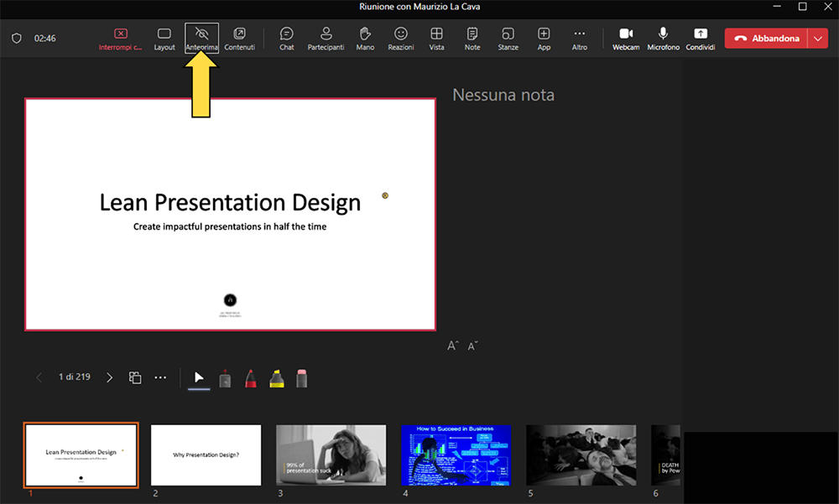Open the Chat panel
This screenshot has width=839, height=504.
pos(287,39)
